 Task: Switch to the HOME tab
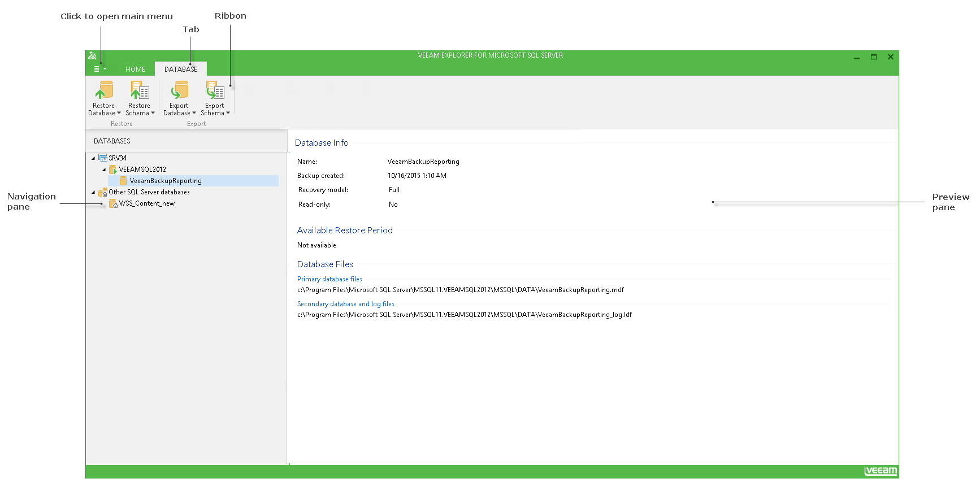[x=135, y=69]
